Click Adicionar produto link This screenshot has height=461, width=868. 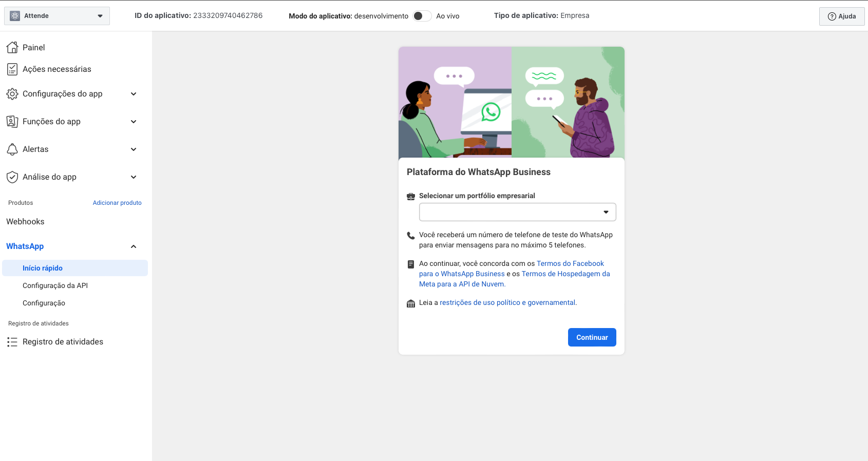pos(117,203)
